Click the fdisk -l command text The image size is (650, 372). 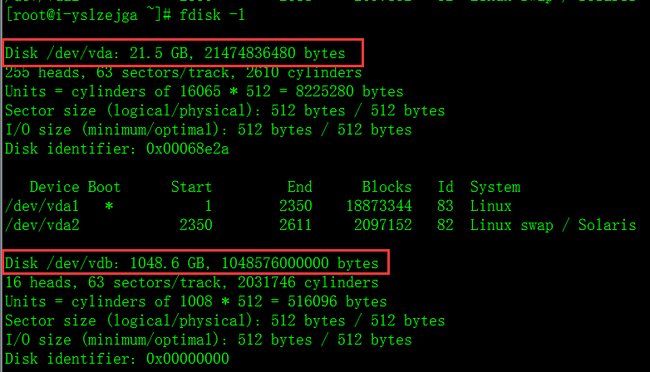coord(212,15)
